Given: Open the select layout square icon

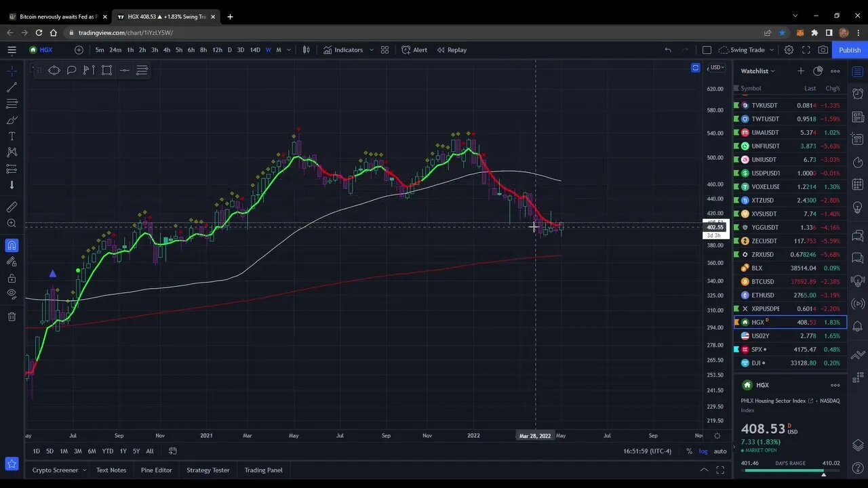Looking at the screenshot, I should (707, 49).
